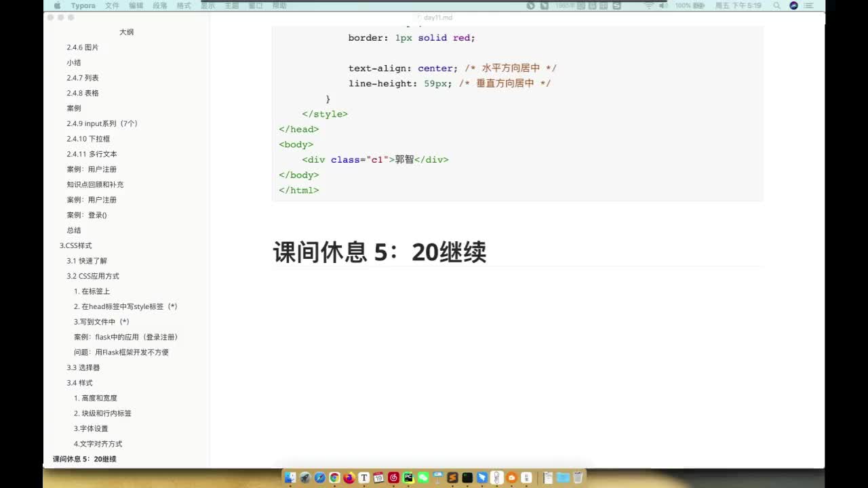868x488 pixels.
Task: Go to outline item 2. 在head标签中写style标签
Action: pos(125,306)
